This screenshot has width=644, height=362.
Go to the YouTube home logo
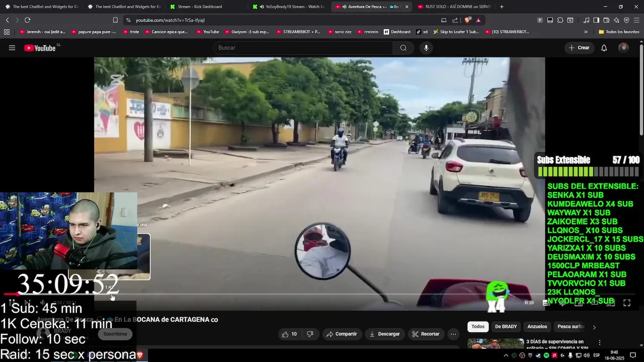click(x=40, y=48)
